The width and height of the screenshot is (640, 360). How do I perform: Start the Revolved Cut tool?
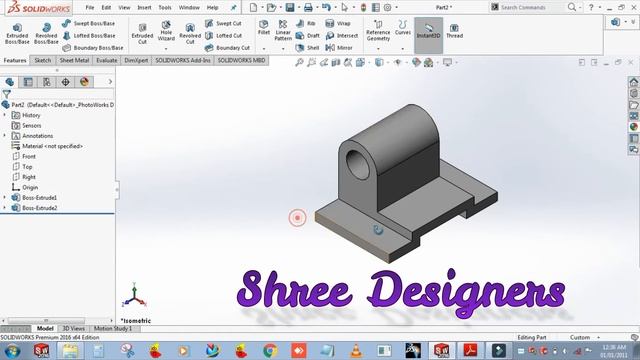pyautogui.click(x=190, y=33)
